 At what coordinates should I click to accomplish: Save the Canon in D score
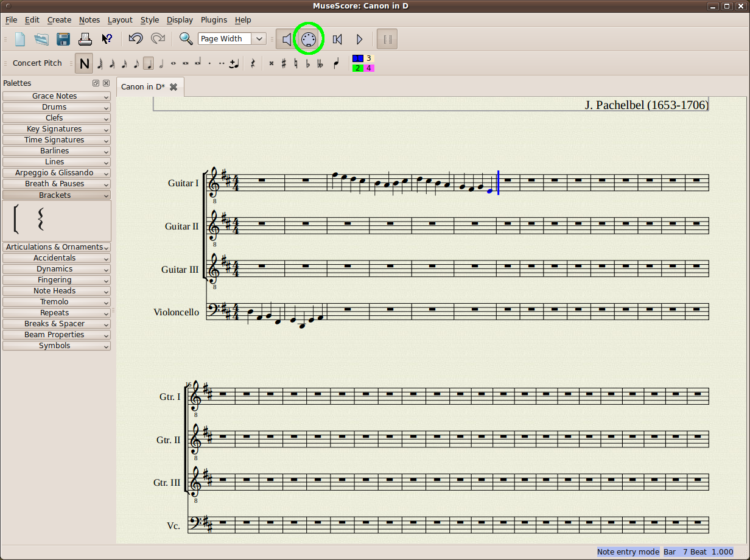tap(63, 38)
